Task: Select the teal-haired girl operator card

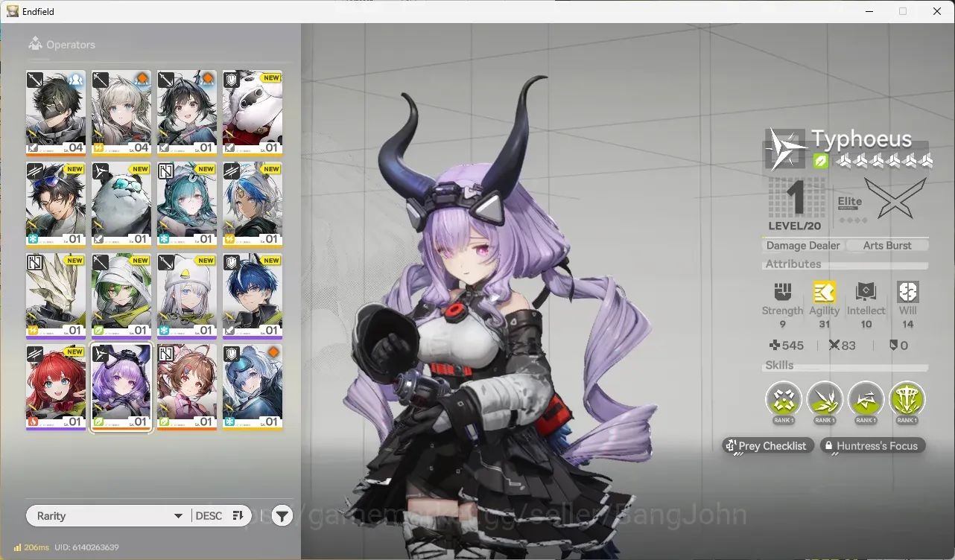Action: [x=187, y=205]
